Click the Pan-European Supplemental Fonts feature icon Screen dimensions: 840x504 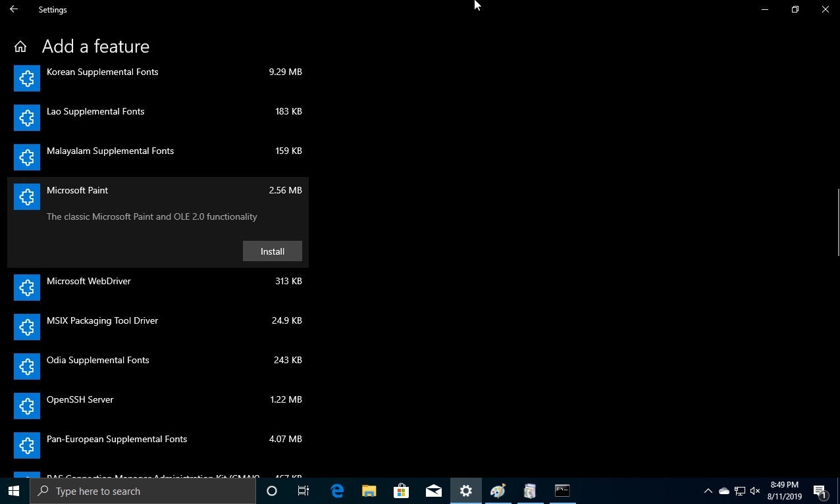pyautogui.click(x=27, y=445)
